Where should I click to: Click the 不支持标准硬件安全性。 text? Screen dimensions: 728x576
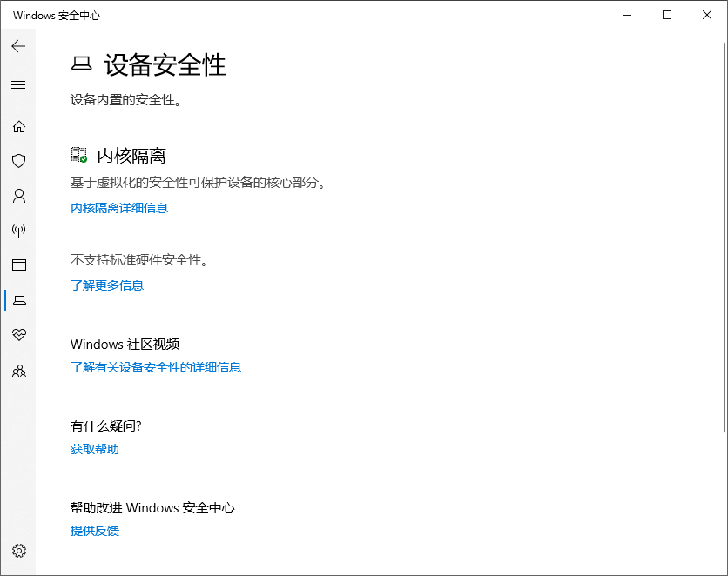coord(139,260)
